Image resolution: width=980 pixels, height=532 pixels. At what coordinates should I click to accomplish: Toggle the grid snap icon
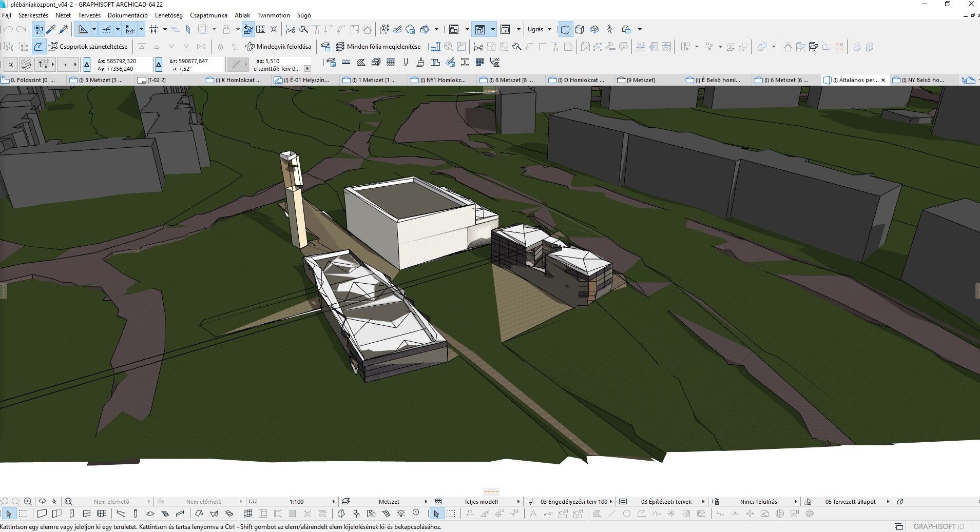[x=153, y=29]
